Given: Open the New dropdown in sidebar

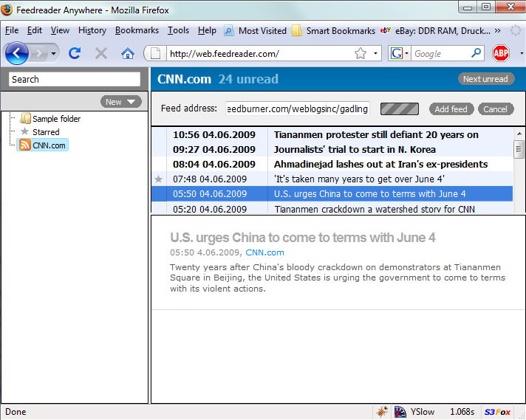Looking at the screenshot, I should [x=121, y=102].
